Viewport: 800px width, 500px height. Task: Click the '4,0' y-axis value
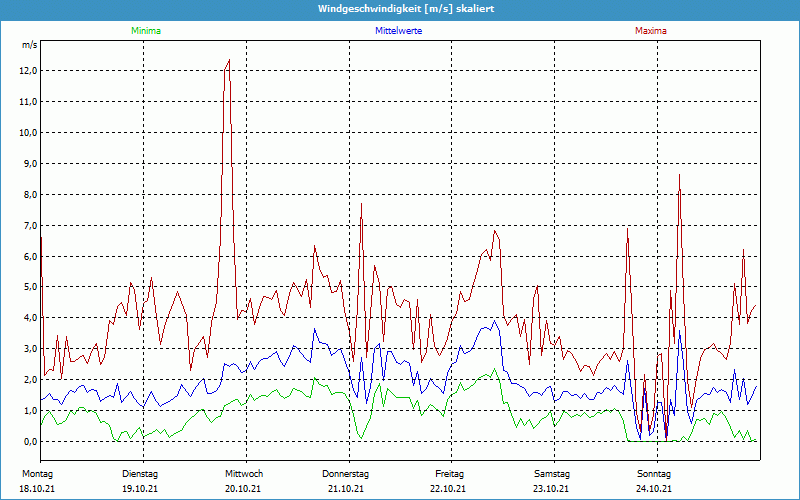tap(30, 318)
